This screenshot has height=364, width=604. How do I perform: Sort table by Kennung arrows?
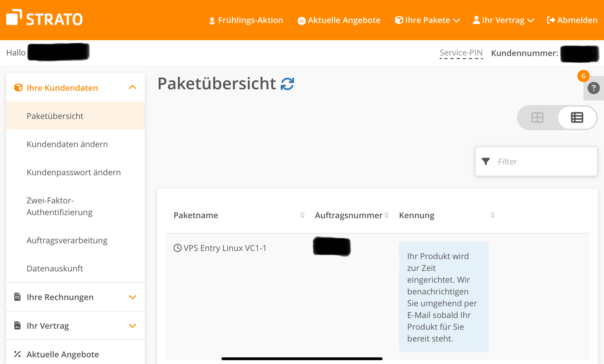(493, 215)
